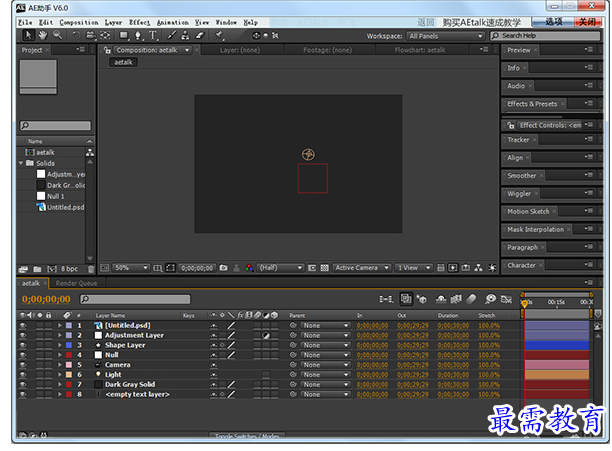Switch to the Render Queue tab
The image size is (612, 451).
point(76,283)
